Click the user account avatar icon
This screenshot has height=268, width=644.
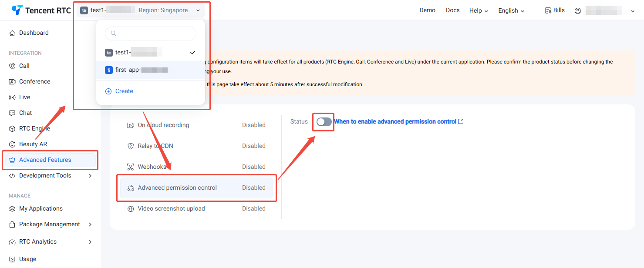pyautogui.click(x=578, y=11)
